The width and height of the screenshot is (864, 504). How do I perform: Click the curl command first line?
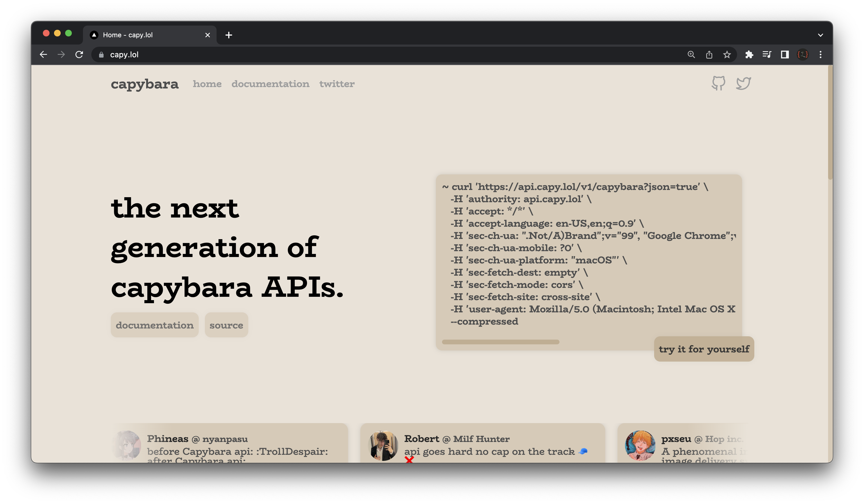point(575,187)
